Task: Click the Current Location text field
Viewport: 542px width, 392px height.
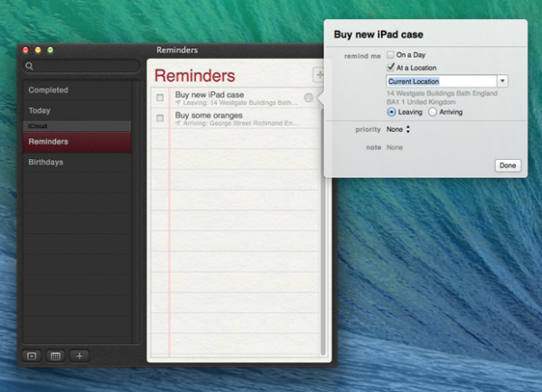Action: click(x=442, y=81)
